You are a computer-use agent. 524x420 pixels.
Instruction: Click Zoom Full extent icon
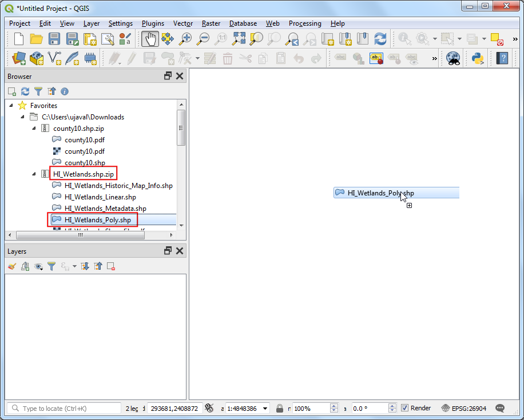239,39
